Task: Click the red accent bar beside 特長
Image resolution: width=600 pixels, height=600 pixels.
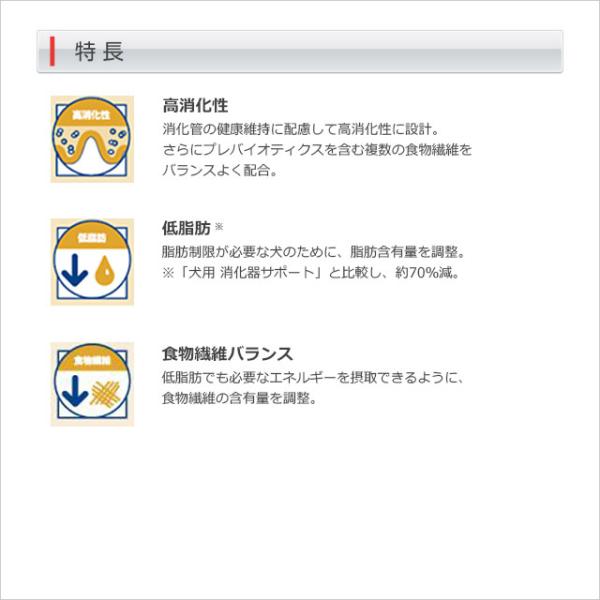Action: (x=52, y=51)
